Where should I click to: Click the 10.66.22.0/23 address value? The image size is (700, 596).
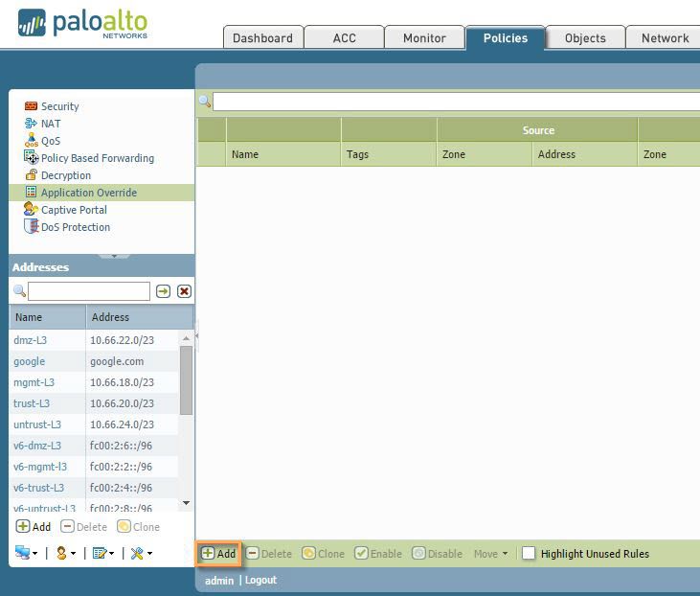pos(122,340)
